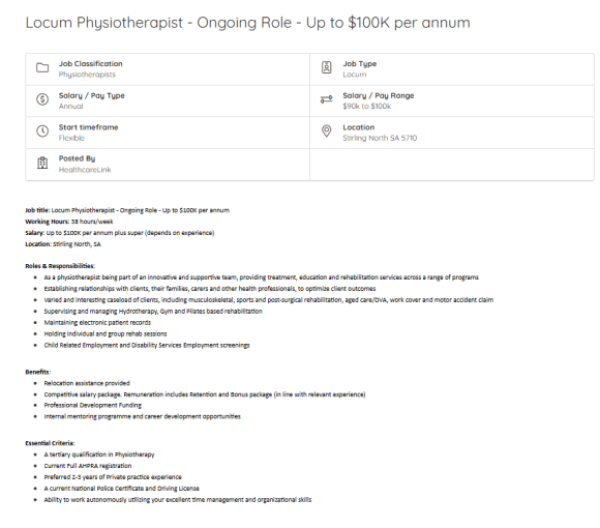Click the dollar icon beside Salary / Pay Type
The image size is (600, 528).
point(42,99)
